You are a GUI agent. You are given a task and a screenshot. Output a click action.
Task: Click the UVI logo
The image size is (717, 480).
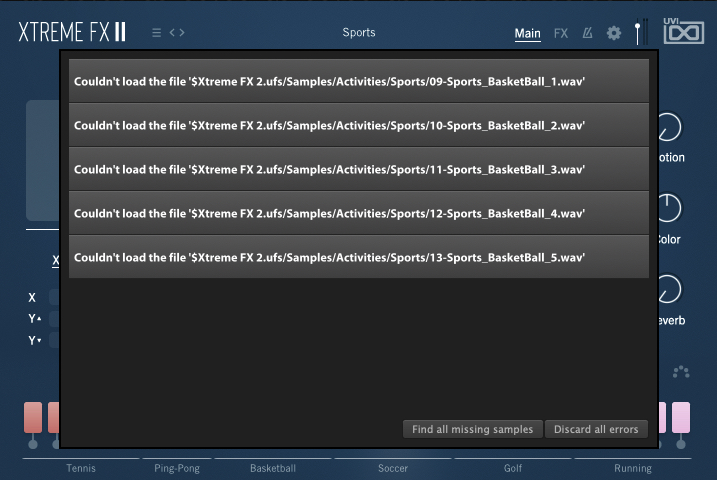[684, 31]
